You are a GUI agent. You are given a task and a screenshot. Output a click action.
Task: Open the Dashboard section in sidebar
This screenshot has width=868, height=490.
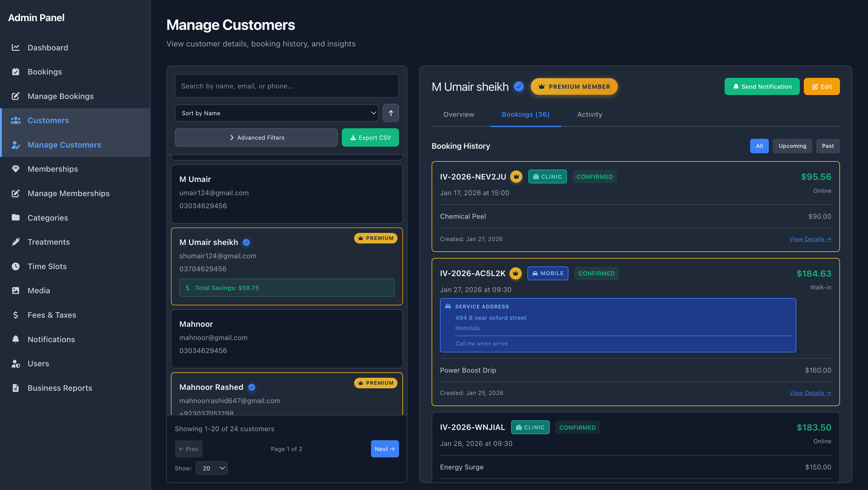point(48,48)
